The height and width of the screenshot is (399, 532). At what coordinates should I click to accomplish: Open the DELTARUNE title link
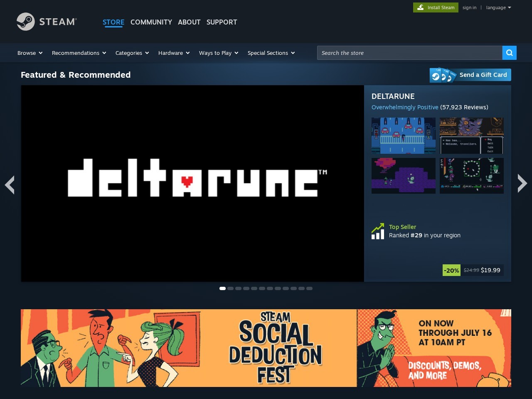[393, 96]
